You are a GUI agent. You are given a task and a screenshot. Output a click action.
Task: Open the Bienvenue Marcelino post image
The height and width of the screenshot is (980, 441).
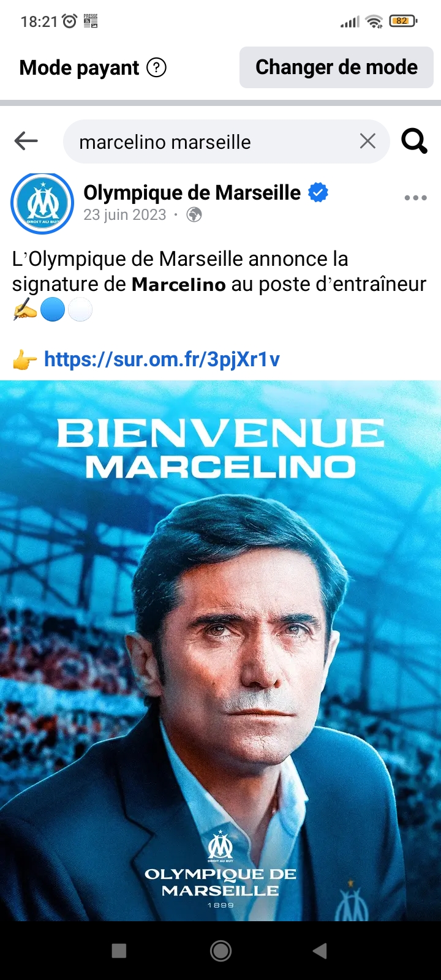(221, 650)
